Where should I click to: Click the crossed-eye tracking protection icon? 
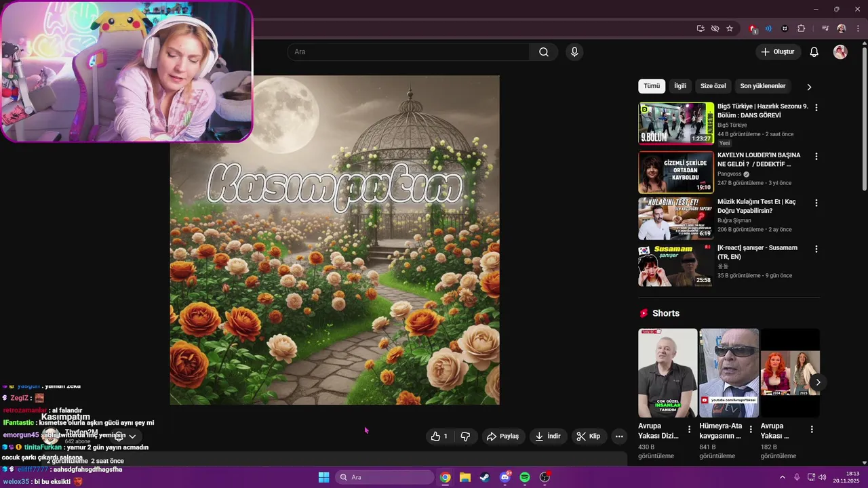(x=715, y=28)
